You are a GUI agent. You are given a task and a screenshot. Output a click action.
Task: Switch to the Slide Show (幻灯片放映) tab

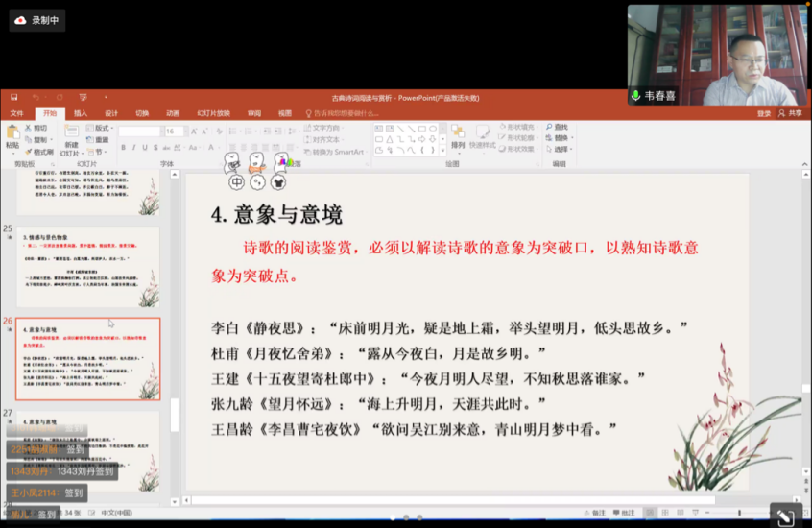point(213,113)
